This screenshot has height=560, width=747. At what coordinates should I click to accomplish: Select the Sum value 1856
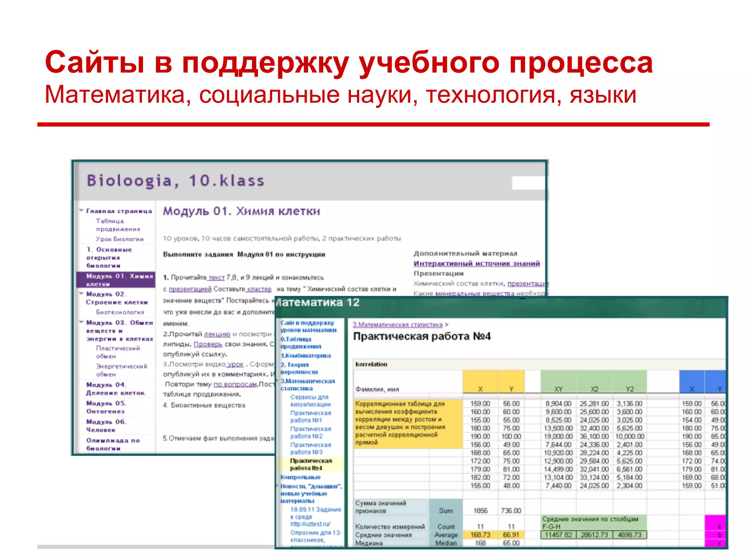click(480, 510)
